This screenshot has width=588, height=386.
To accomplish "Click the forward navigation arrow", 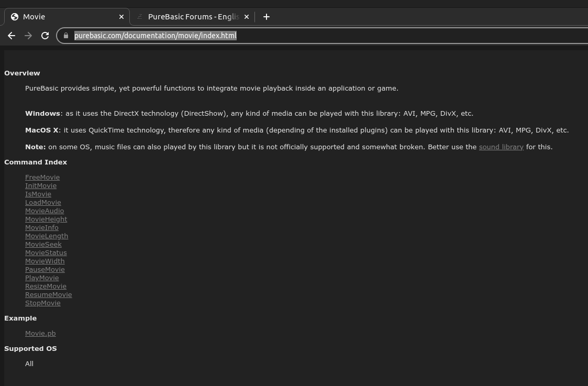I will [28, 36].
